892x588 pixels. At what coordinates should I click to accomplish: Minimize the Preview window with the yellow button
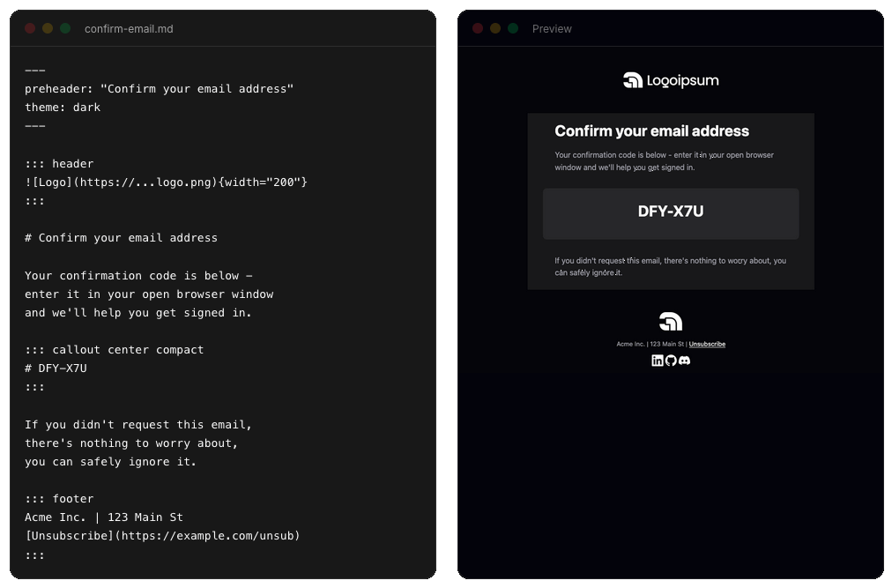click(495, 28)
